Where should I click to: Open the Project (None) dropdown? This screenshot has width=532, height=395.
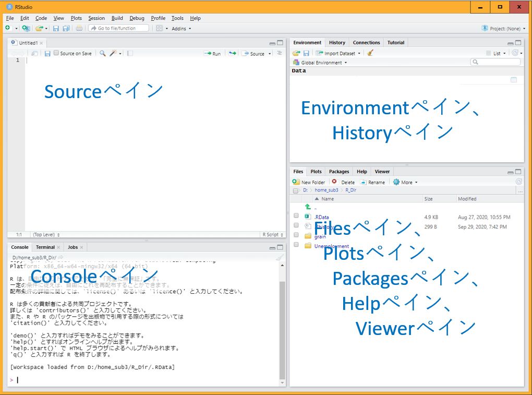click(x=503, y=29)
